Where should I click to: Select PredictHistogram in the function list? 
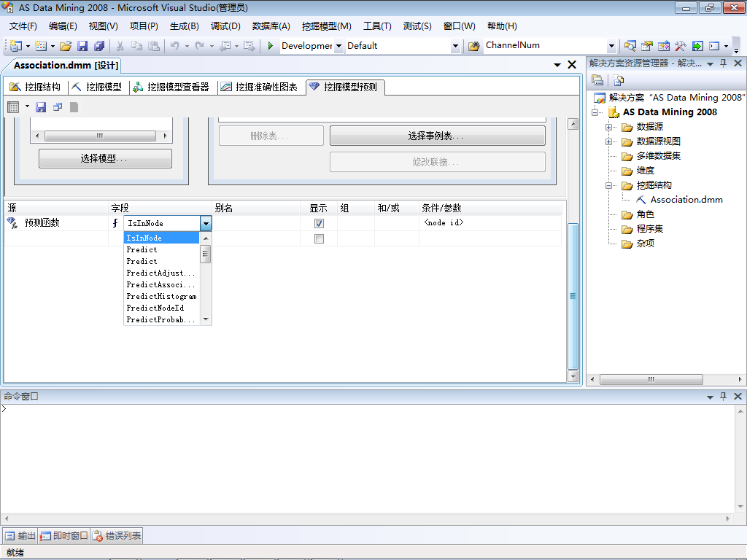pos(161,296)
